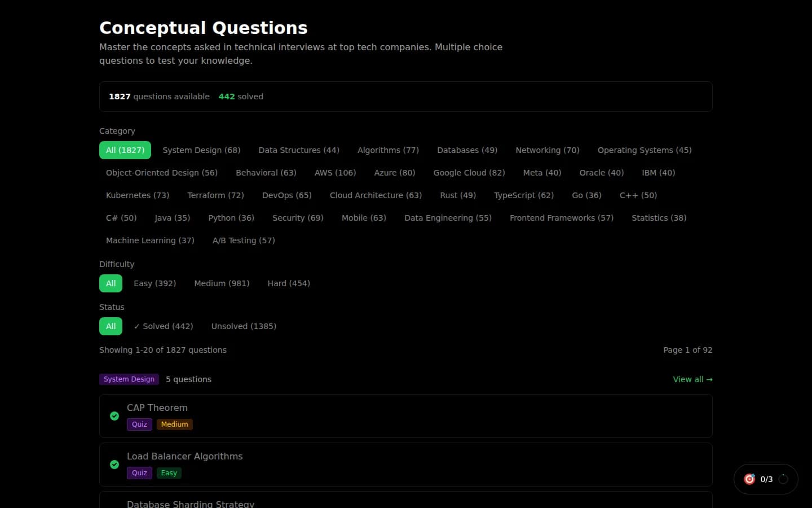This screenshot has width=812, height=508.
Task: Filter by Security (69) questions
Action: 298,218
